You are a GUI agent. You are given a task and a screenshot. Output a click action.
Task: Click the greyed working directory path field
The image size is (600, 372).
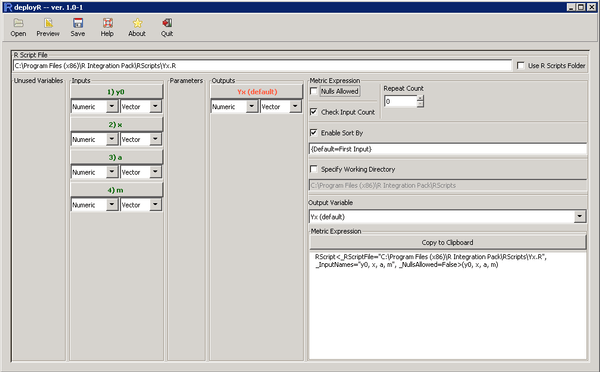coord(448,185)
